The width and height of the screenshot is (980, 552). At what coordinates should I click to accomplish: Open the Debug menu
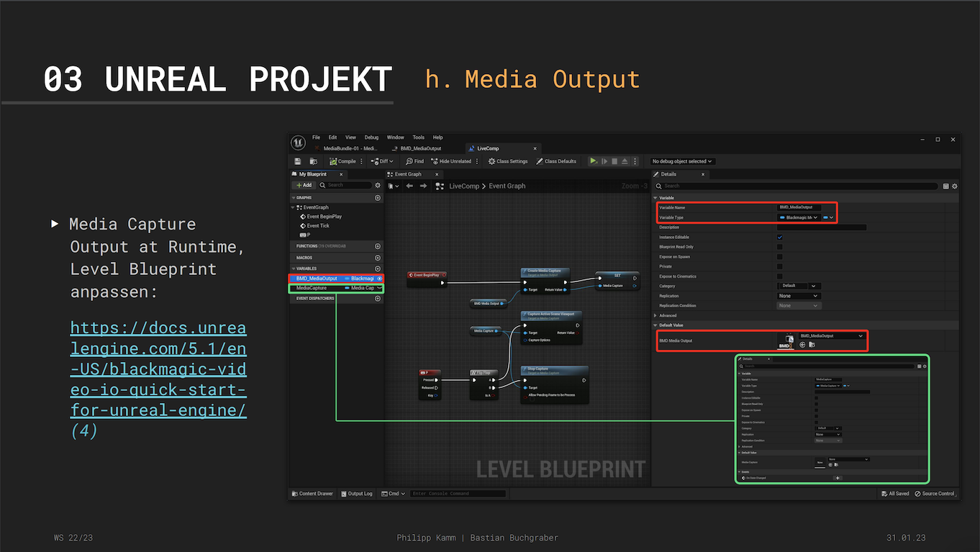[x=371, y=137]
